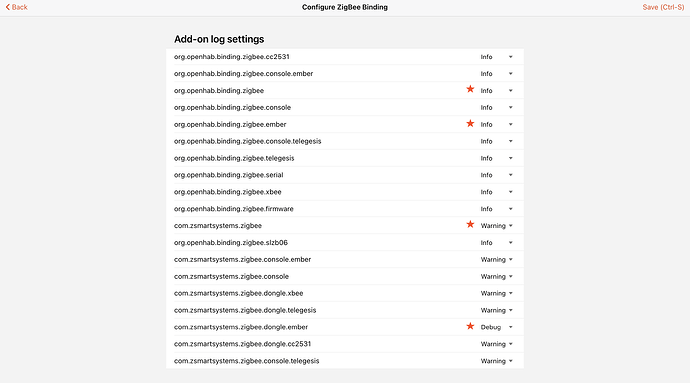This screenshot has width=690, height=383.
Task: Open log level dropdown for org.openhab.binding.zigbee.console
Action: [496, 107]
